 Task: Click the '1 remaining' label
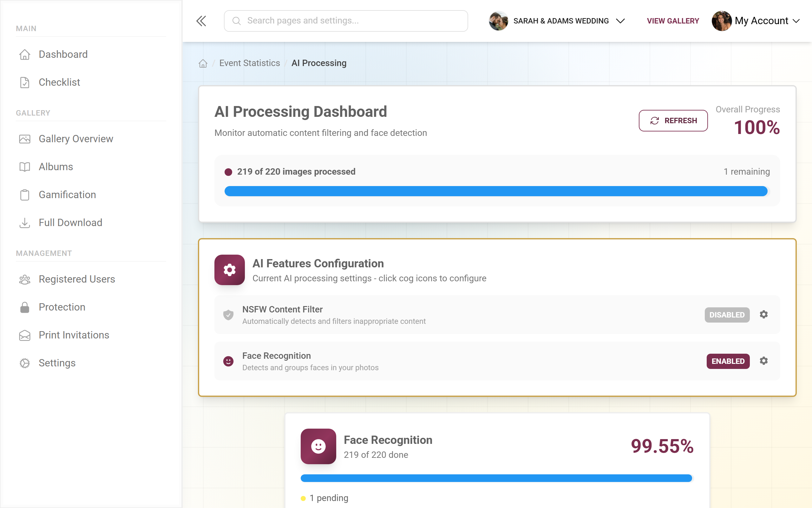747,172
